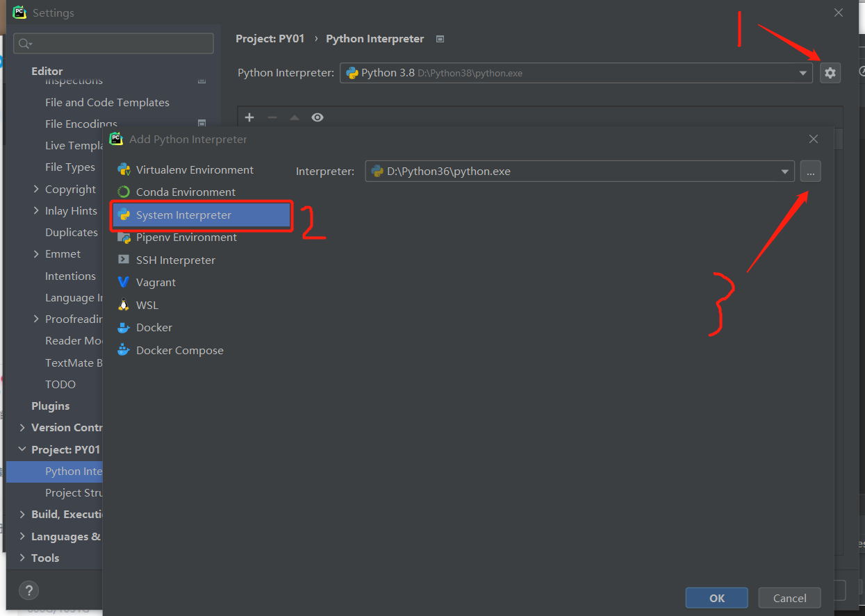Click the PyCharm icon in Settings title bar
The height and width of the screenshot is (616, 865).
[x=19, y=13]
